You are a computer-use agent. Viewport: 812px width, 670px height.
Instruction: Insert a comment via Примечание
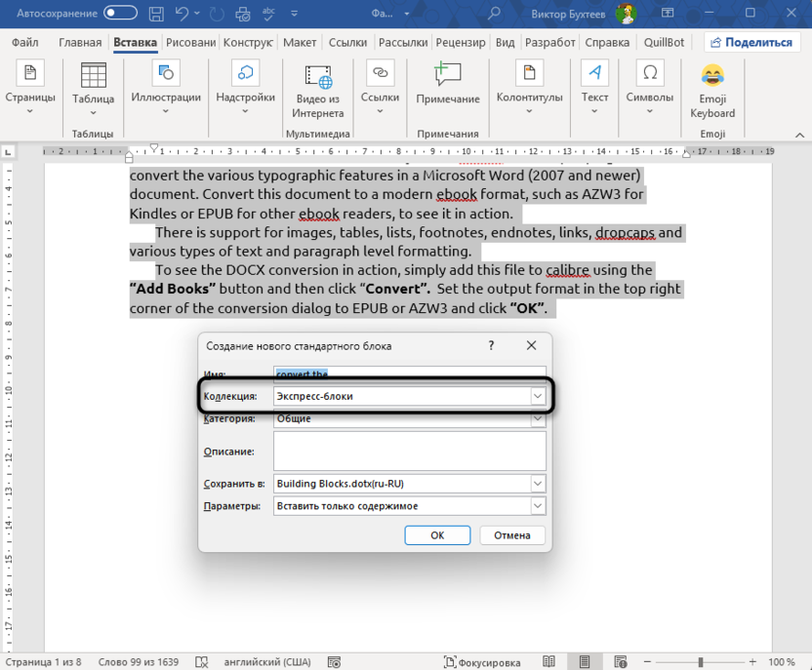448,86
